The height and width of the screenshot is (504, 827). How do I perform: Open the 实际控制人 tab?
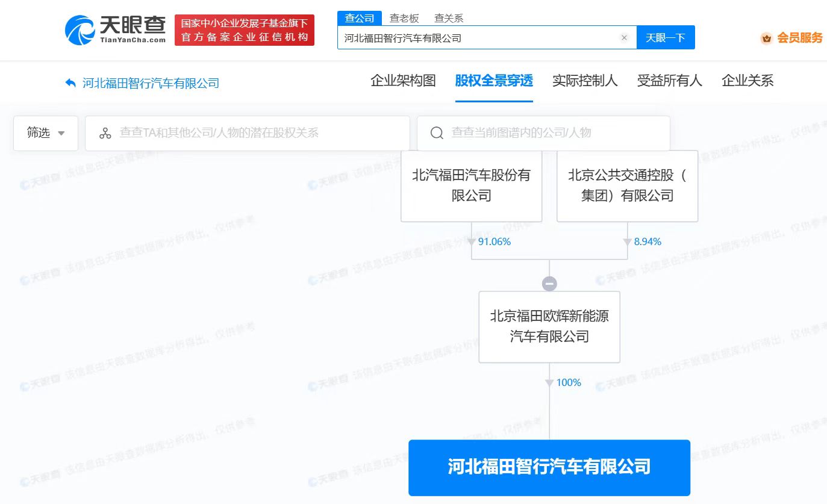(585, 81)
